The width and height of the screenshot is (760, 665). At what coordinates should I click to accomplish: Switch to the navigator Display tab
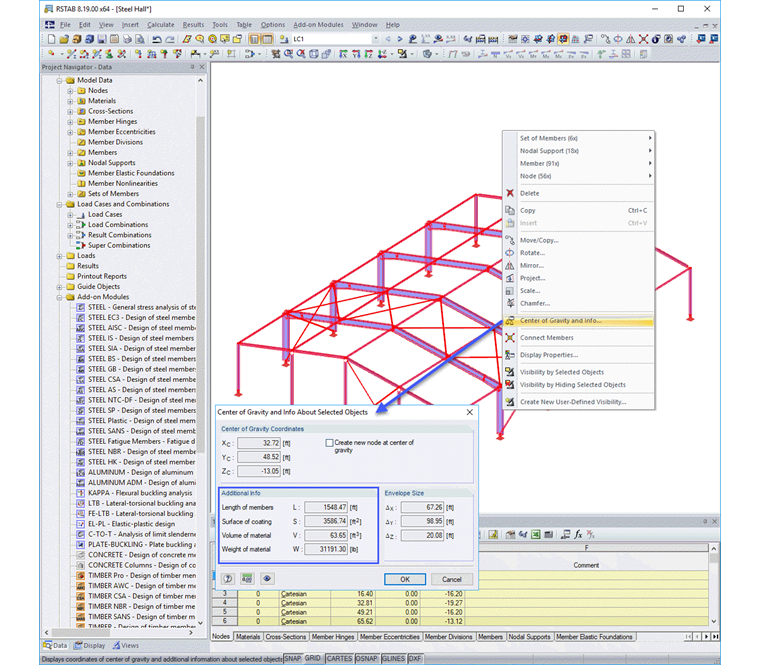[89, 646]
